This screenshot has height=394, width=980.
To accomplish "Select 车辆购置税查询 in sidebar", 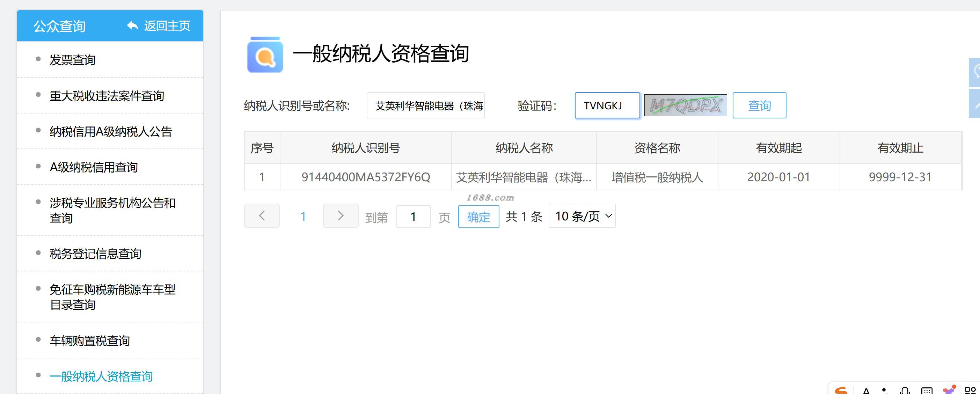I will click(x=89, y=341).
